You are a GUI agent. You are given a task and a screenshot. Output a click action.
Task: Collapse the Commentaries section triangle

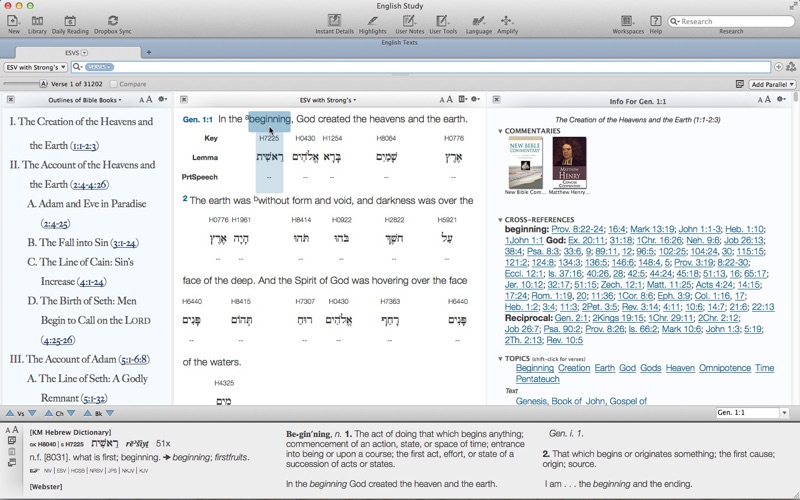500,131
